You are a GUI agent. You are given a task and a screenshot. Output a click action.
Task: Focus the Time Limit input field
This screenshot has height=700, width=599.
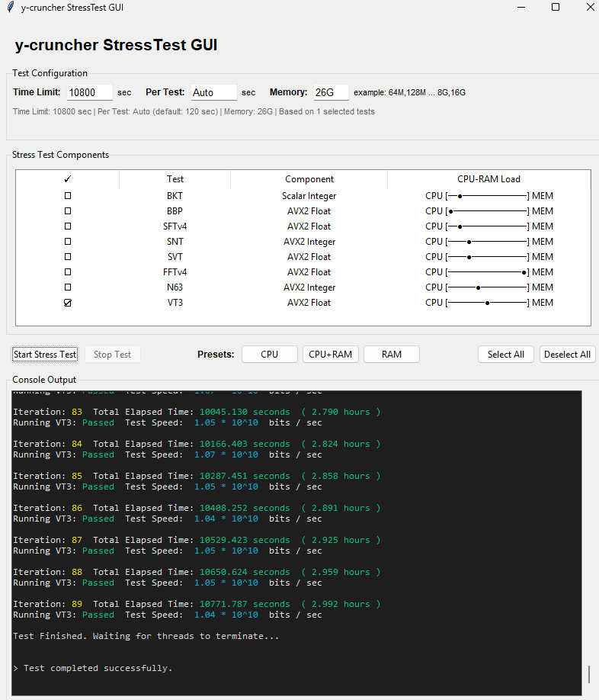coord(90,92)
